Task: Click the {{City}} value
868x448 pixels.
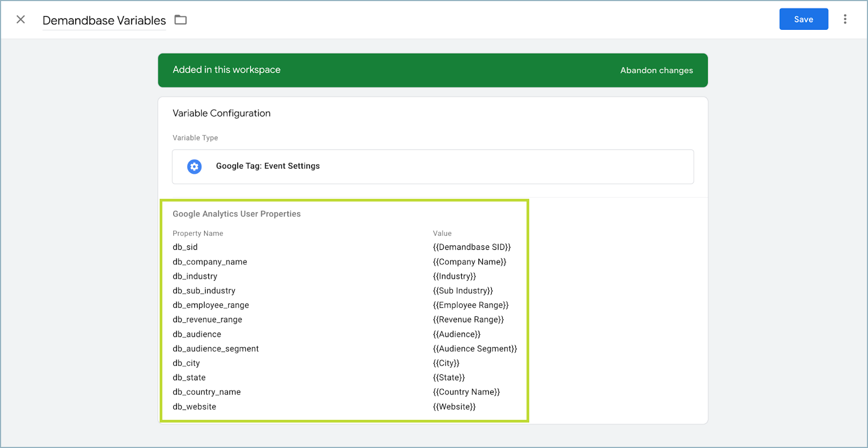Action: coord(446,363)
